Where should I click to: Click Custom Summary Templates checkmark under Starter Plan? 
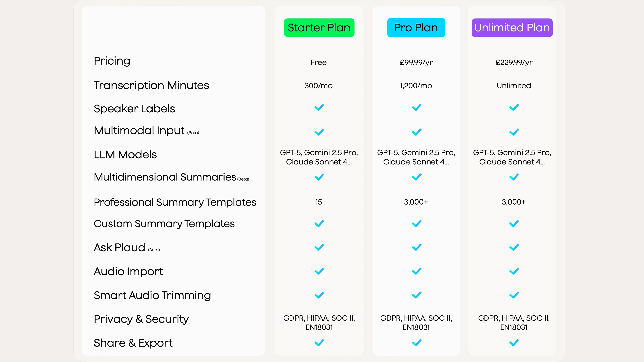319,223
